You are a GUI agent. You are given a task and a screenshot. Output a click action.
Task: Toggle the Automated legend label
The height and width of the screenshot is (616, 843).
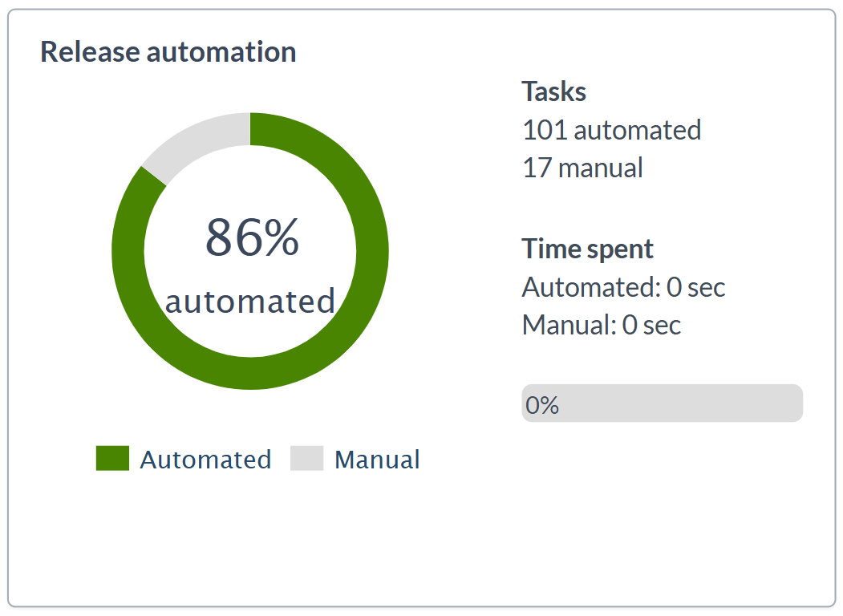205,460
